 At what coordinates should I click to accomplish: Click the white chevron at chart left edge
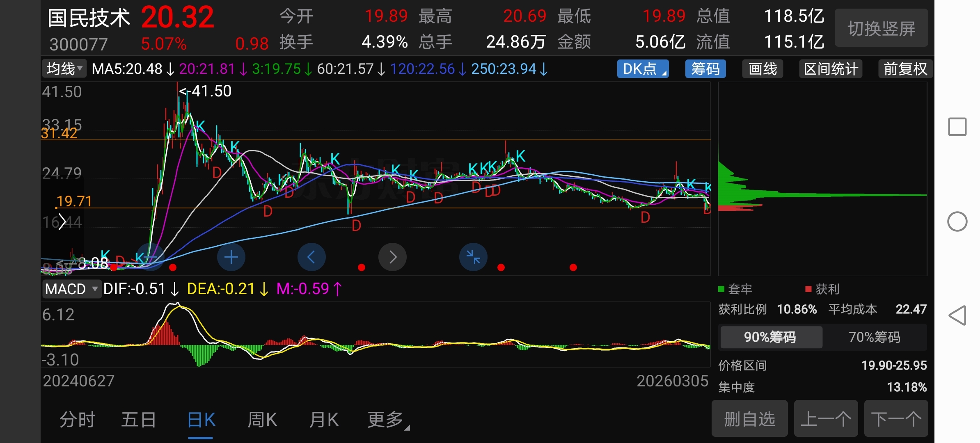(62, 222)
